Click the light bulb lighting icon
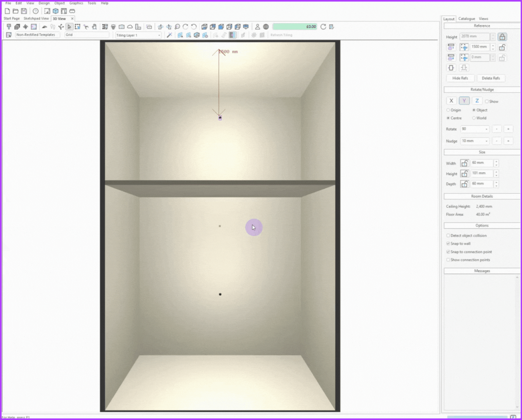This screenshot has width=522, height=420. (113, 27)
